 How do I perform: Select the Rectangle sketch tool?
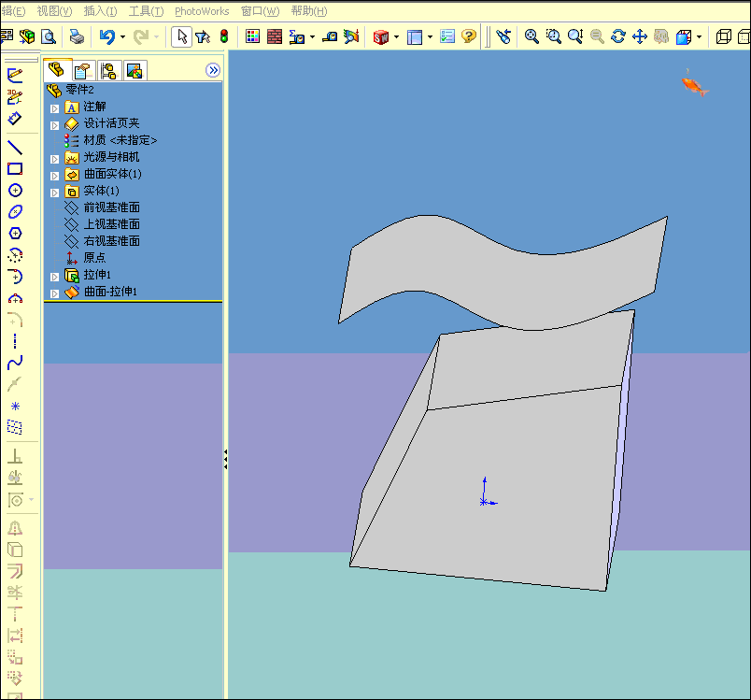coord(15,168)
